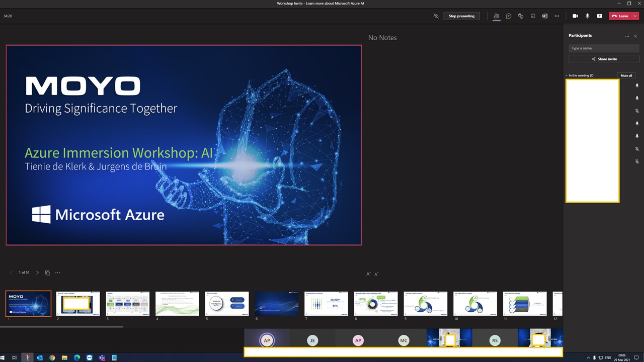Close the Participants panel

635,36
